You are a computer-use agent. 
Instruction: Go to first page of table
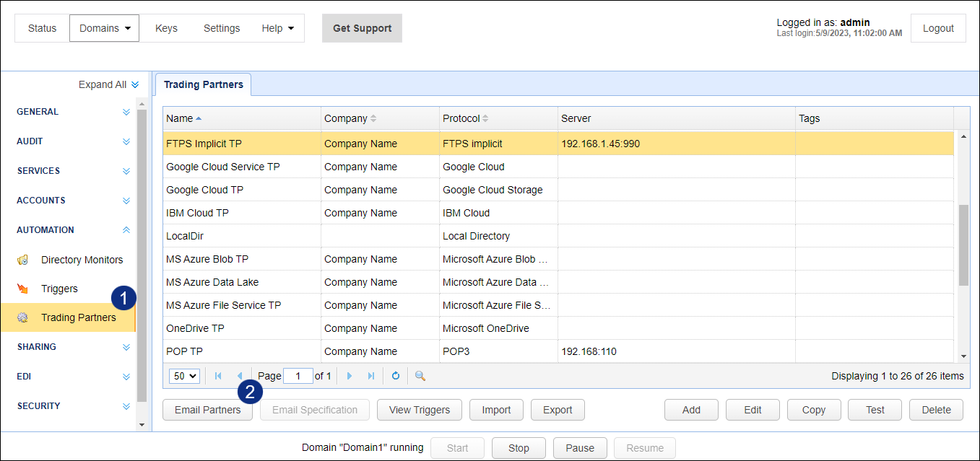(218, 376)
